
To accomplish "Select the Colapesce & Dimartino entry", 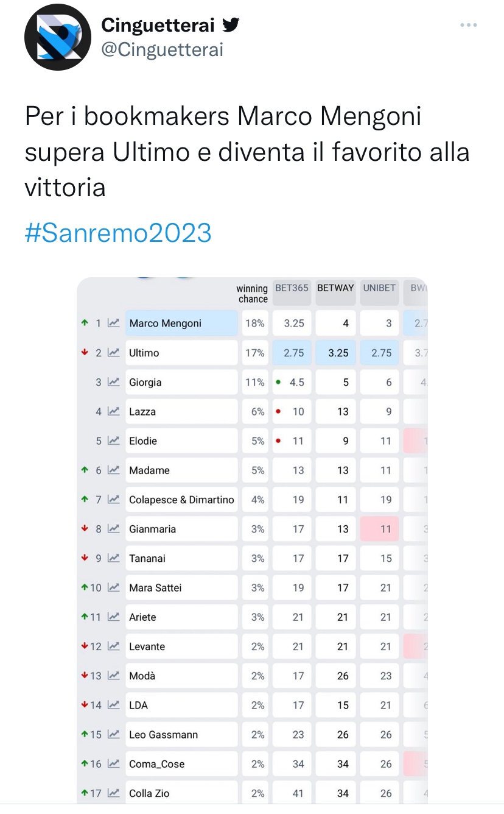I will pos(181,500).
